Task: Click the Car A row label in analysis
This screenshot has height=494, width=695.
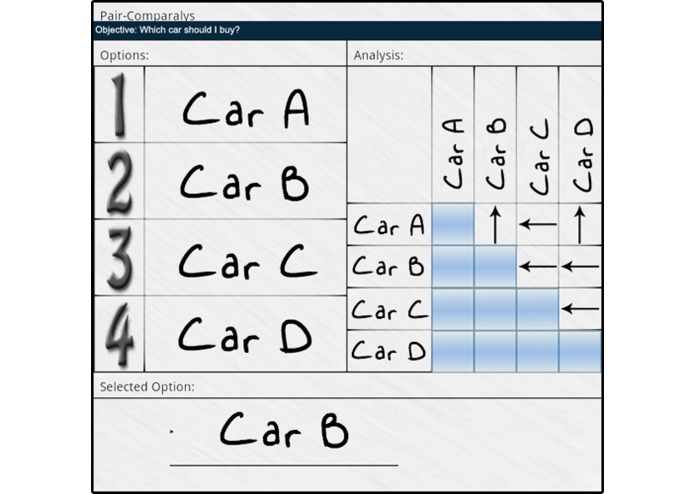Action: click(x=389, y=224)
